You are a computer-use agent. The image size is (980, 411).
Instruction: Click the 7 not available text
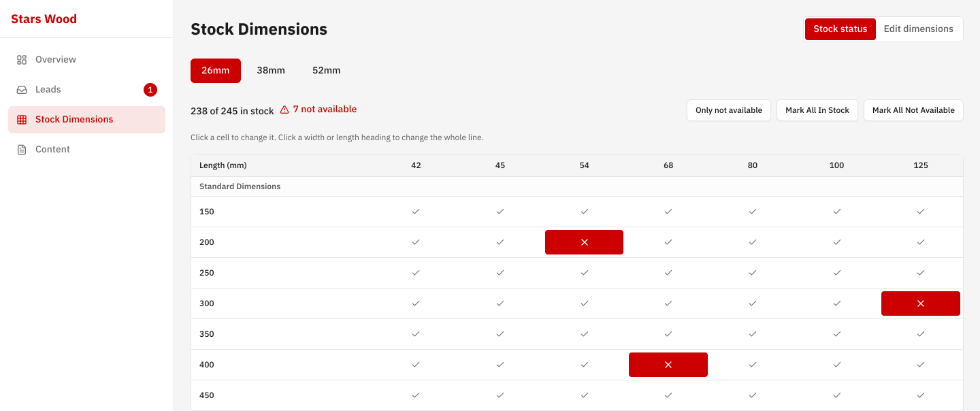[325, 110]
